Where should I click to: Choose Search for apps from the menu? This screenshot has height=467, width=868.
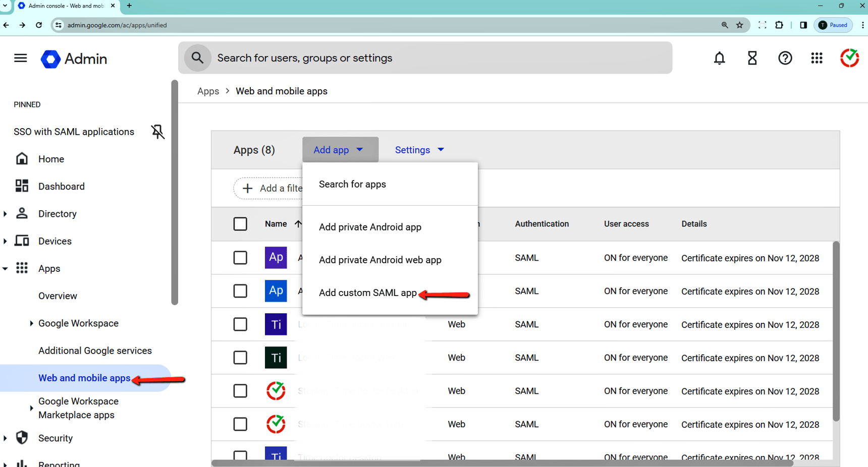click(x=352, y=184)
